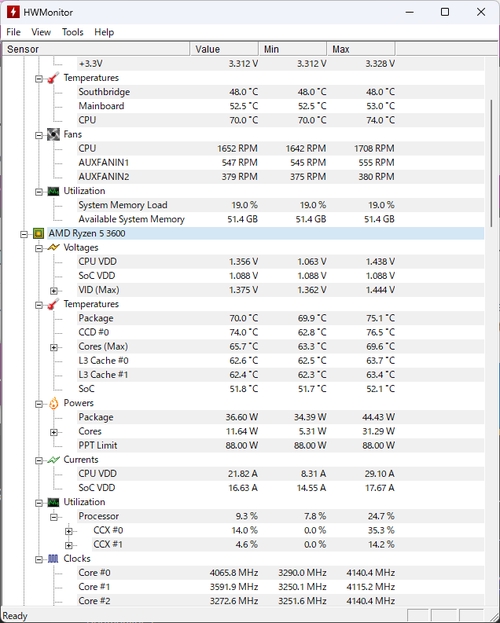500x623 pixels.
Task: Click the Value column header
Action: tap(224, 49)
